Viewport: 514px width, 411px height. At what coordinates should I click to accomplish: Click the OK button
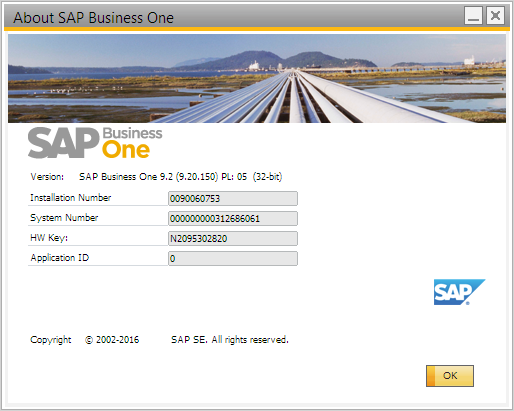pyautogui.click(x=450, y=376)
